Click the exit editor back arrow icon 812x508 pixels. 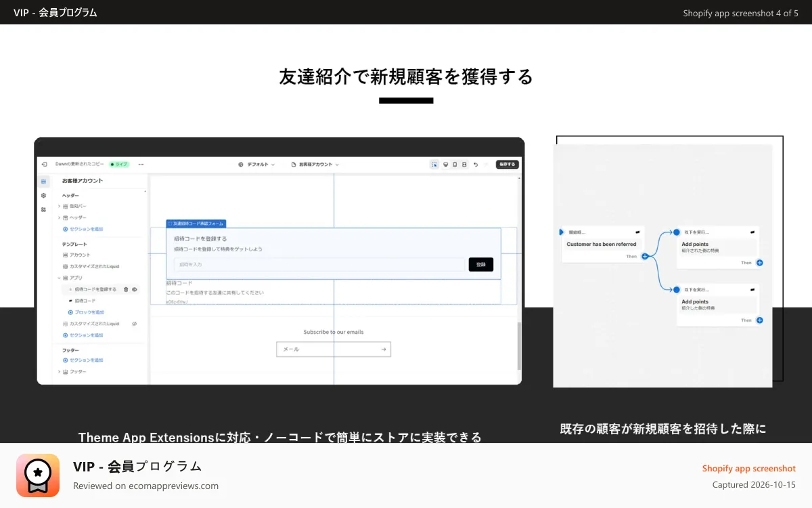click(x=44, y=164)
